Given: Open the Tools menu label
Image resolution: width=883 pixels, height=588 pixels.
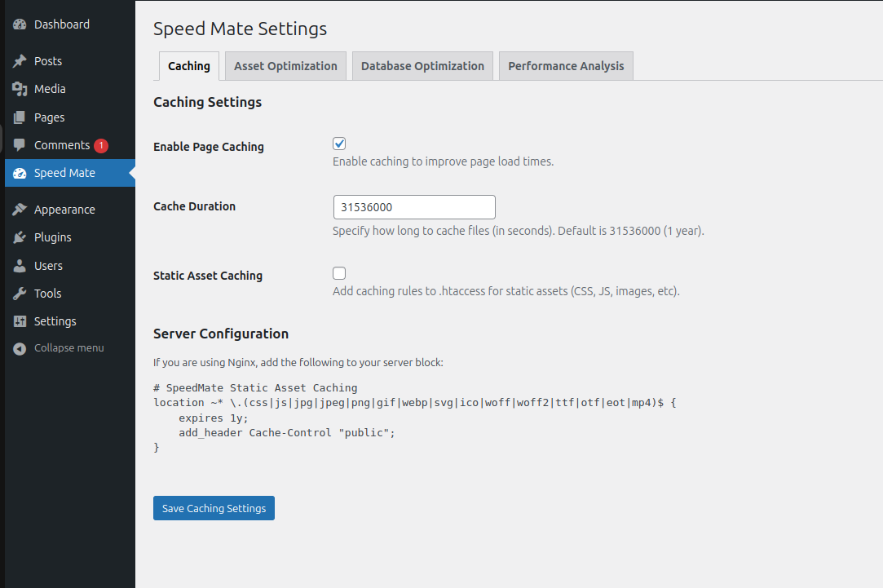Looking at the screenshot, I should point(47,294).
